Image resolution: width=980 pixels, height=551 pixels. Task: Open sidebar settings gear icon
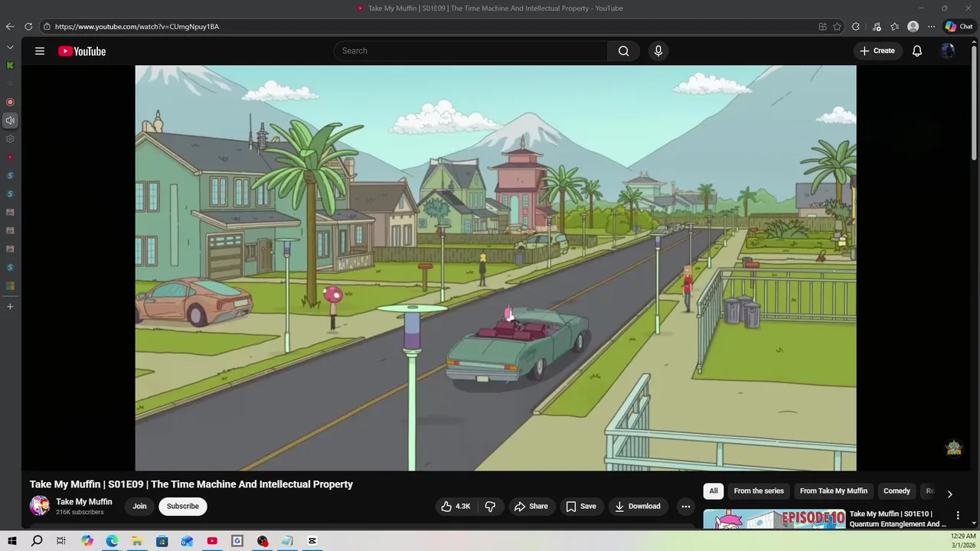10,139
